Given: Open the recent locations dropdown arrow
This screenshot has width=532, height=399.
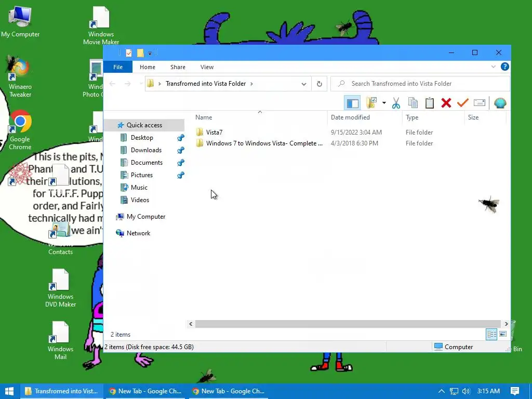Looking at the screenshot, I should coord(141,84).
